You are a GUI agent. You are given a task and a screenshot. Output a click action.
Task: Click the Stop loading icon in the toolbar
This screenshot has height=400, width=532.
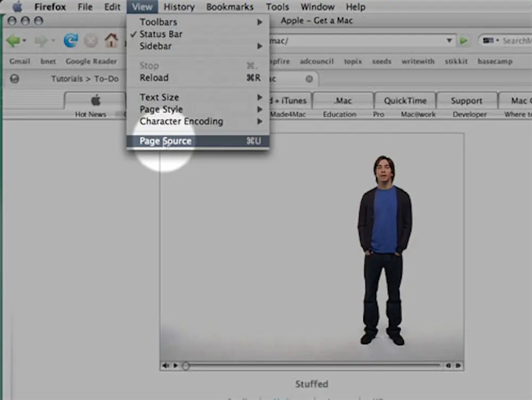click(x=92, y=40)
